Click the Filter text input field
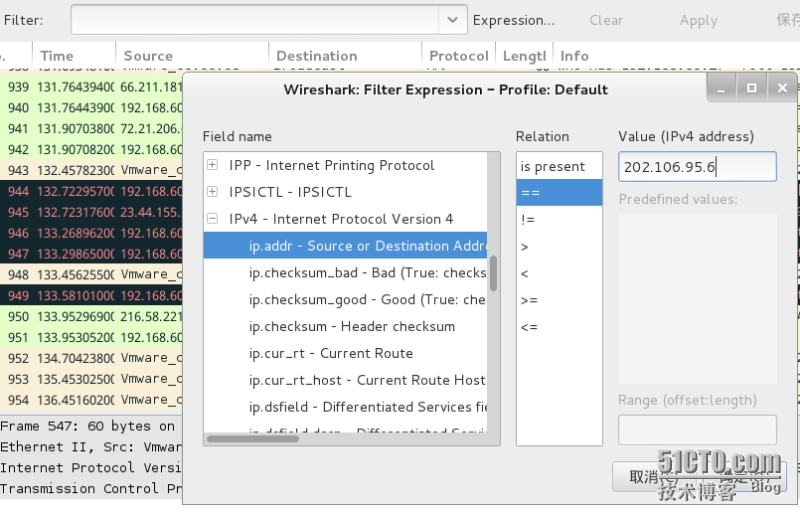 point(255,20)
